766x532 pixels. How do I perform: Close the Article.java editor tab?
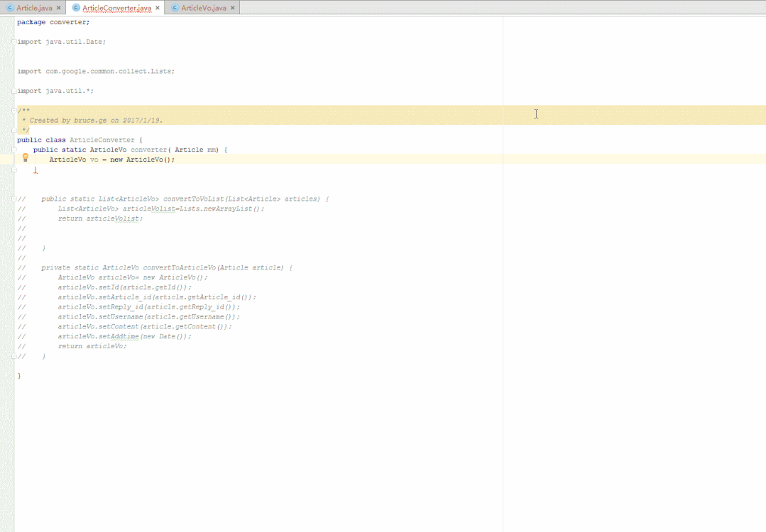[x=58, y=8]
